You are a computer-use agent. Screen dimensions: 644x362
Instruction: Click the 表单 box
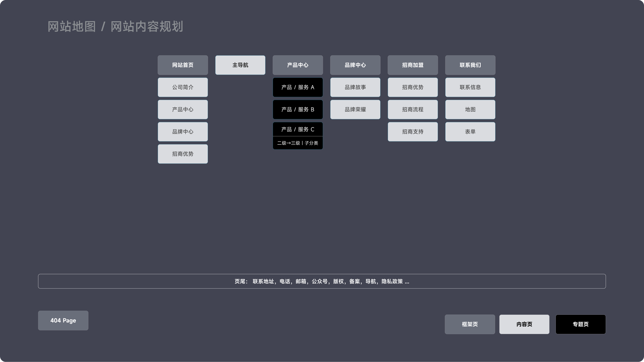point(470,132)
